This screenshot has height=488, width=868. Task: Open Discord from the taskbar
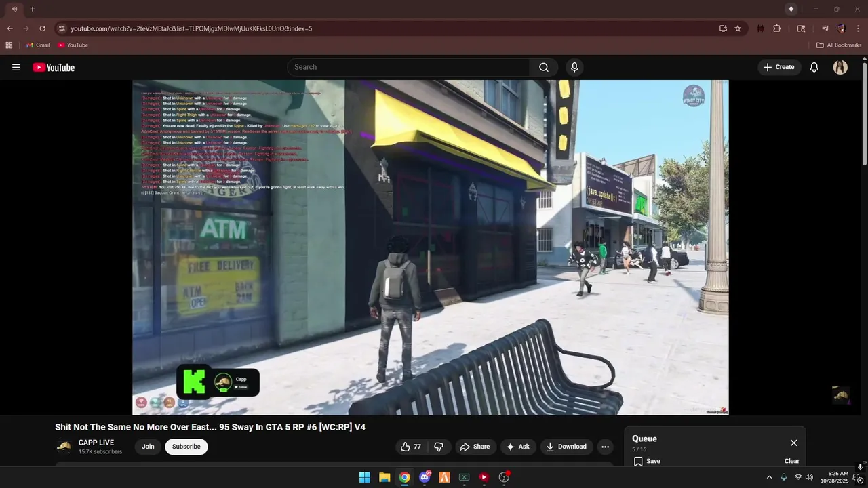click(425, 477)
